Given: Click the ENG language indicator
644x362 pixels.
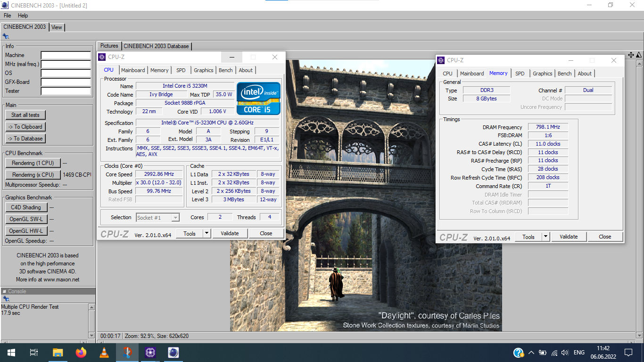Looking at the screenshot, I should (x=579, y=353).
